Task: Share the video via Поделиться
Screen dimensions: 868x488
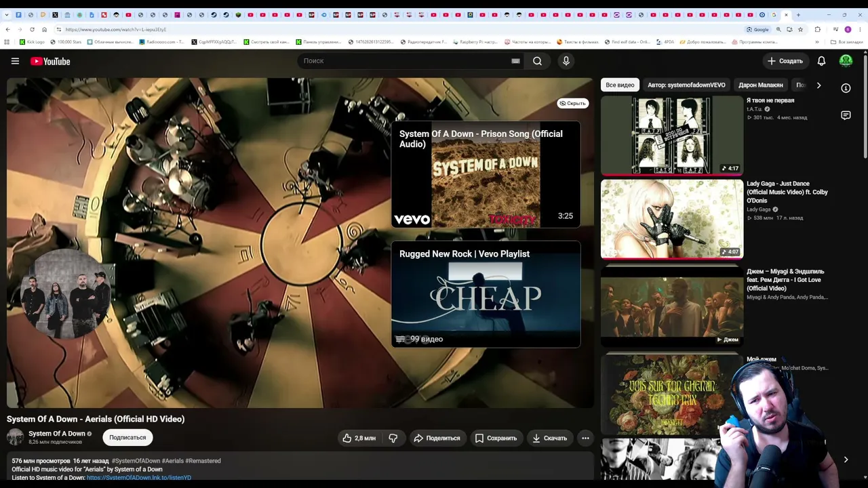Action: [437, 438]
